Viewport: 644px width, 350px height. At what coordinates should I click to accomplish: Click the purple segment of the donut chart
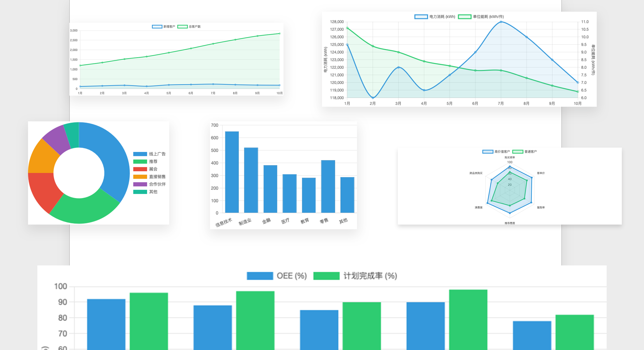(x=55, y=139)
